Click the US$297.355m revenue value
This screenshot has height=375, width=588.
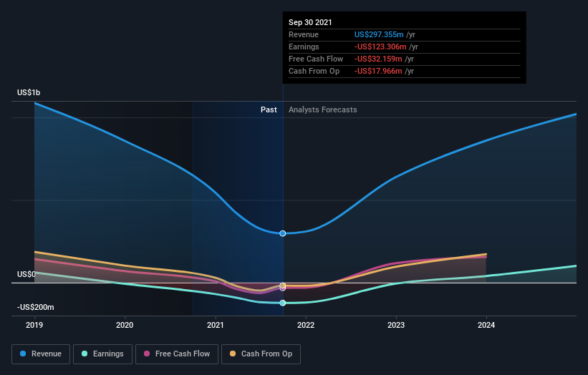pyautogui.click(x=379, y=34)
